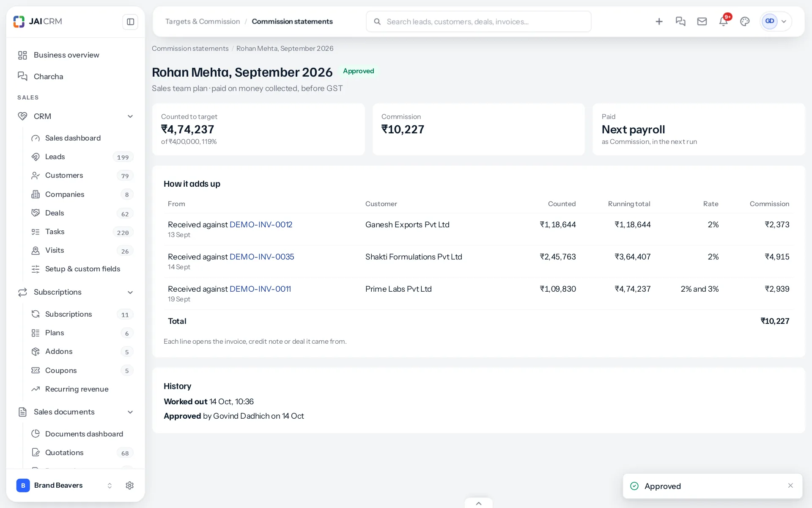The image size is (812, 508).
Task: Click the Plans icon in sidebar
Action: pyautogui.click(x=36, y=333)
